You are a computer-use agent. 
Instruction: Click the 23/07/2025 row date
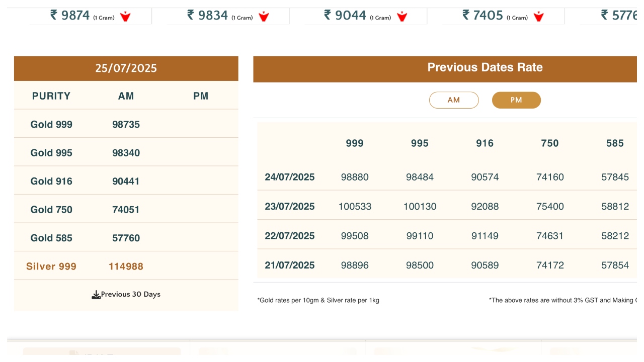pos(289,207)
